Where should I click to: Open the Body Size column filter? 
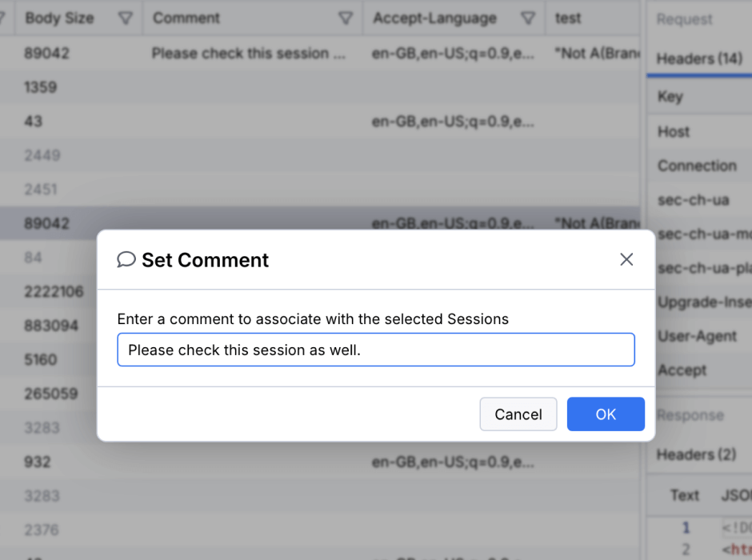tap(125, 18)
